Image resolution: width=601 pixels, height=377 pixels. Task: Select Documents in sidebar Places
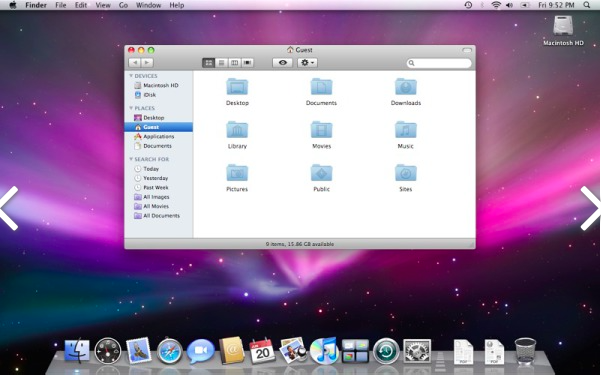[158, 146]
